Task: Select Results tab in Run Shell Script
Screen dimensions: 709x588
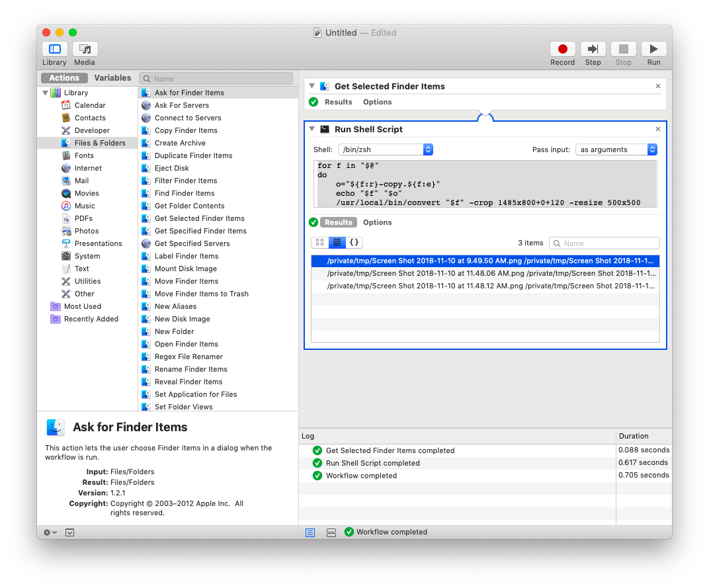Action: pyautogui.click(x=338, y=222)
